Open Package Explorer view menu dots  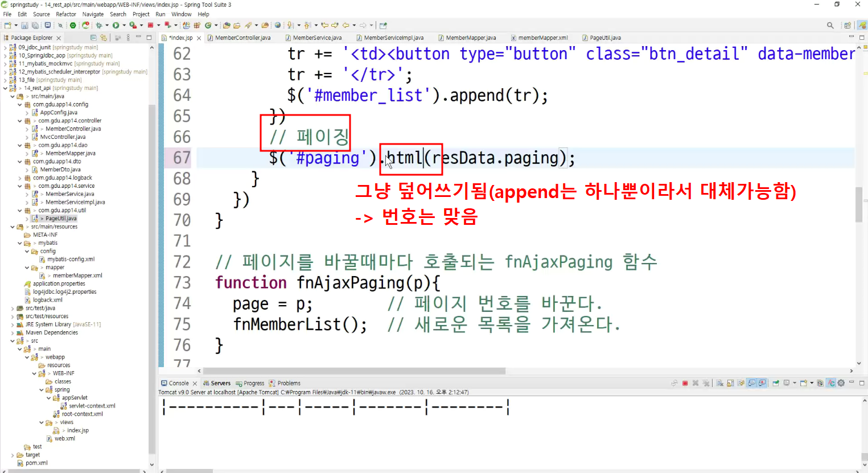coord(128,38)
